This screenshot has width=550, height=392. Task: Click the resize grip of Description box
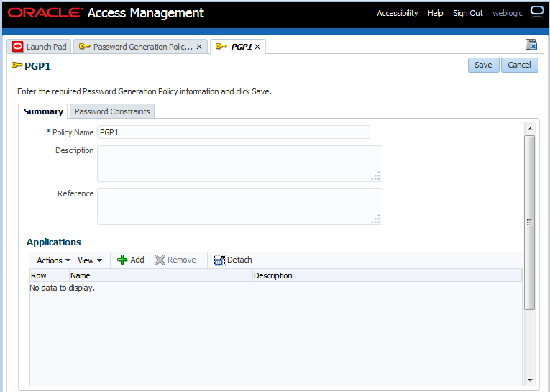(376, 176)
